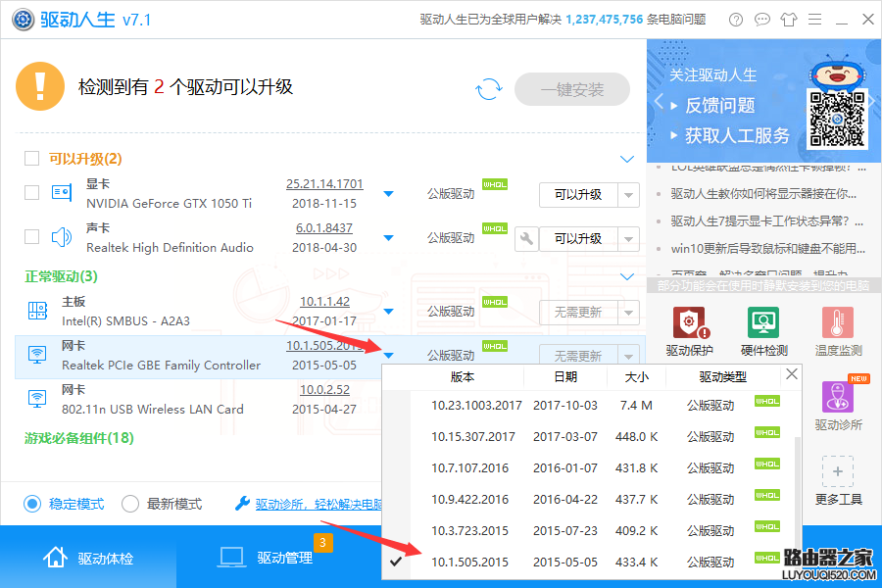The image size is (882, 588).
Task: Click the 驱动人生 logo icon
Action: [x=23, y=20]
